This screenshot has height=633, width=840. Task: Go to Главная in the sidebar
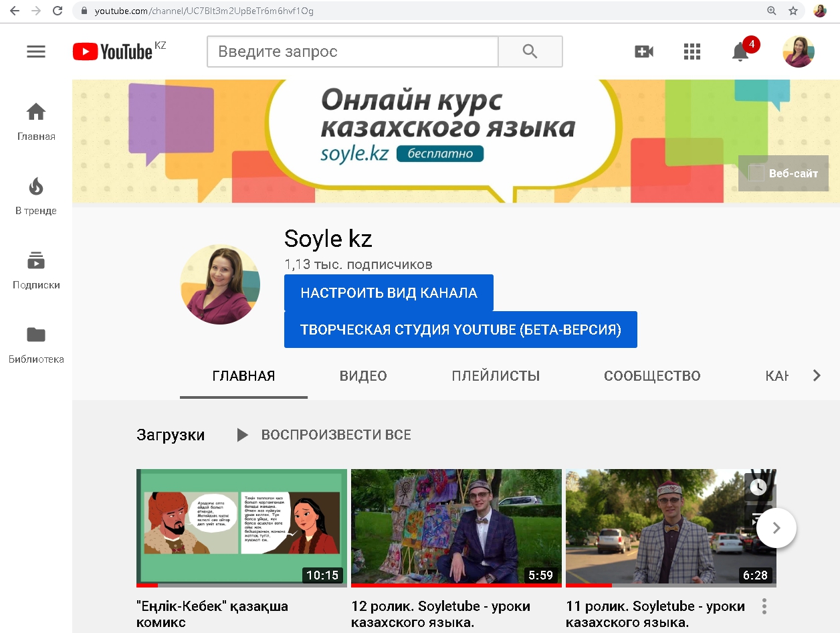point(36,122)
